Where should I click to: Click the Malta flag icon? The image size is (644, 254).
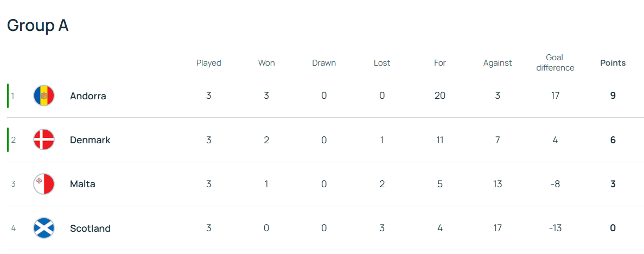[43, 184]
